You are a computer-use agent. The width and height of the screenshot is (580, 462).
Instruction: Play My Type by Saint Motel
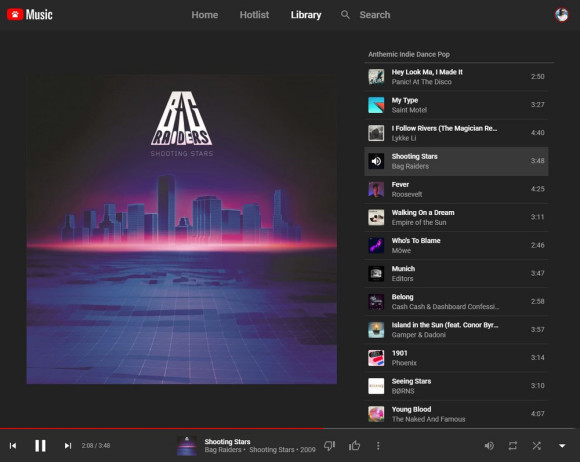456,105
